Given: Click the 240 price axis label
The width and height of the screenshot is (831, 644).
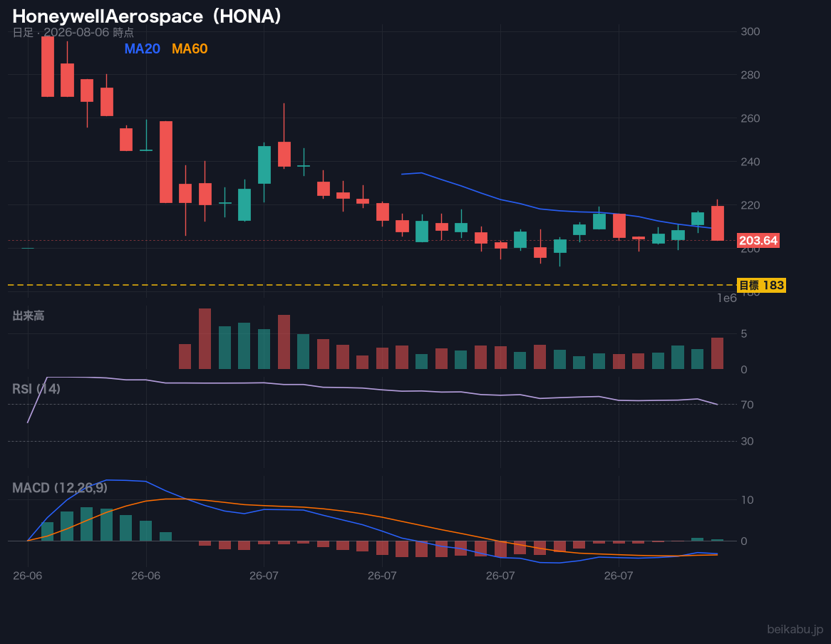Looking at the screenshot, I should 750,162.
